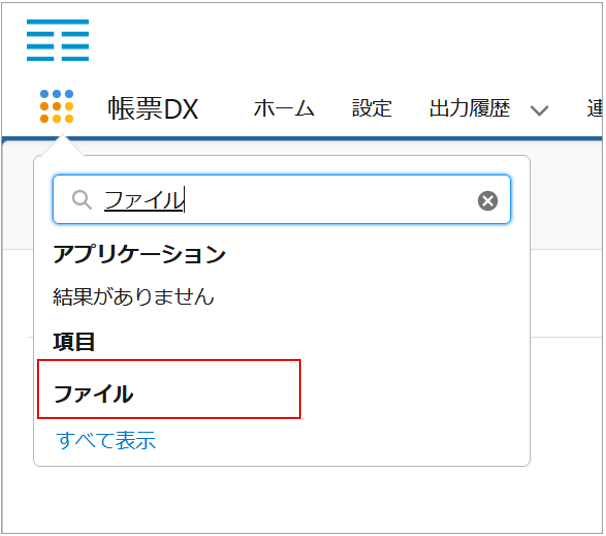Click the magnifying glass search icon
This screenshot has width=606, height=536.
(81, 201)
